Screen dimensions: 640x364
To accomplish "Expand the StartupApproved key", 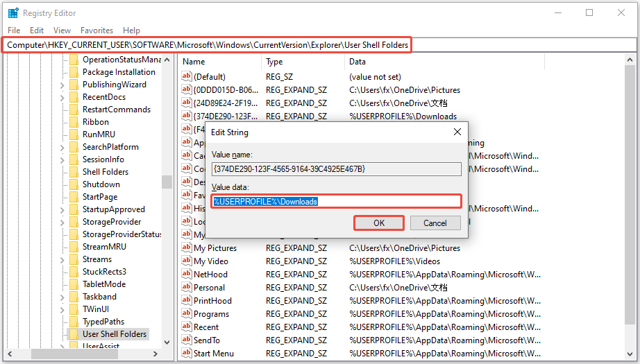I will [x=62, y=210].
